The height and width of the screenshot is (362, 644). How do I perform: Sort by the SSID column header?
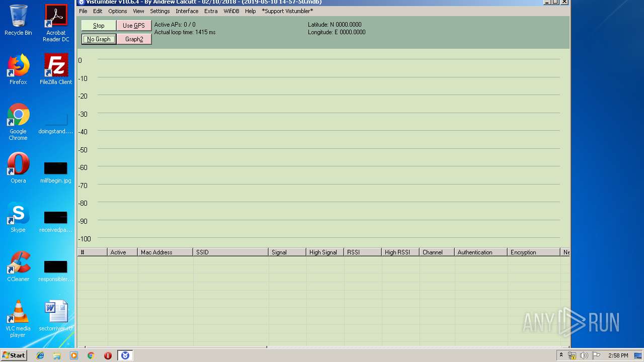click(x=230, y=252)
